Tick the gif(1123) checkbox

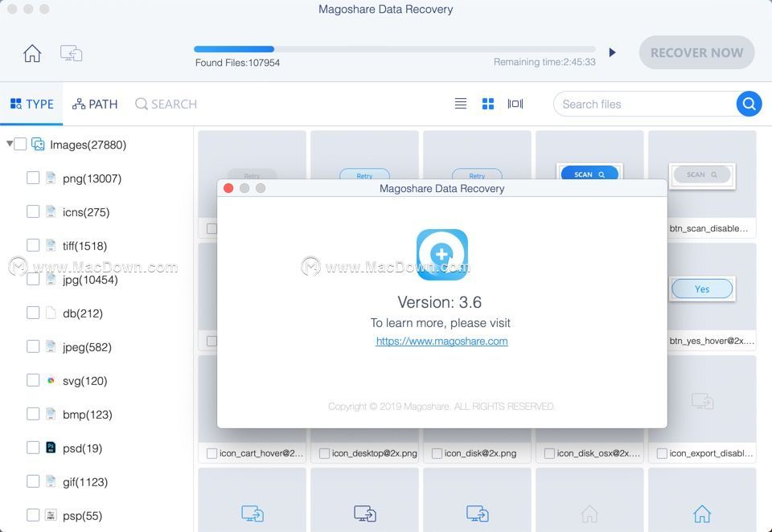33,481
